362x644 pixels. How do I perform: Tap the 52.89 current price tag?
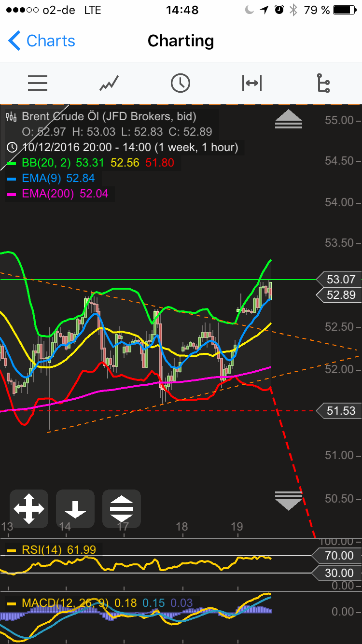(x=338, y=294)
